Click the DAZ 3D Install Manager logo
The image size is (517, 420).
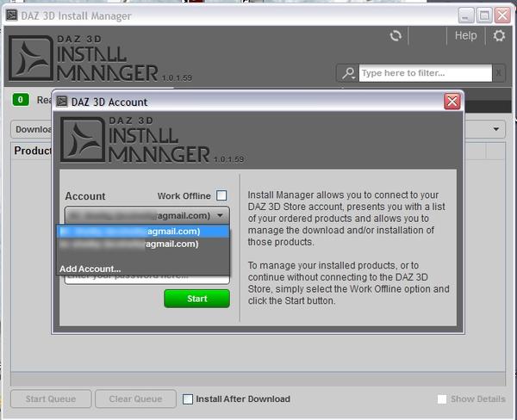pyautogui.click(x=100, y=59)
